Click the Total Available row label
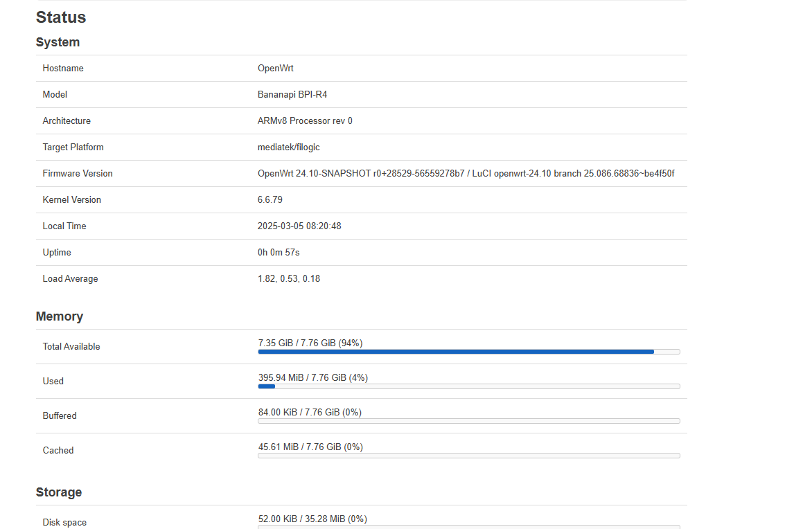 (x=71, y=347)
